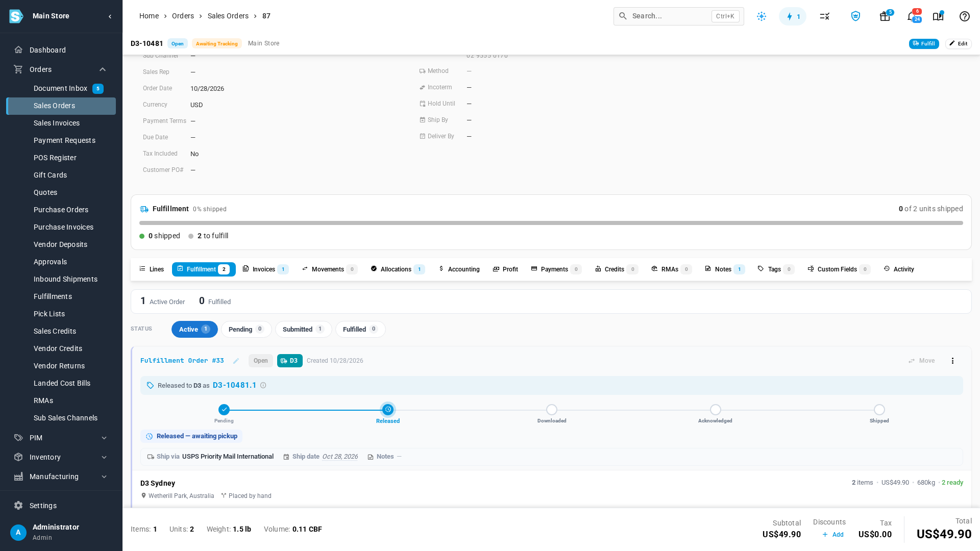Open the Allocations tab
The width and height of the screenshot is (980, 551).
(398, 269)
